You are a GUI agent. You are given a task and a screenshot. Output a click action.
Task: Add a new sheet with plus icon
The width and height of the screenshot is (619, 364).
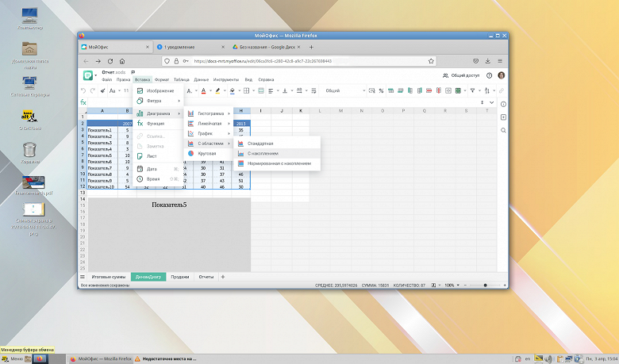pyautogui.click(x=223, y=276)
